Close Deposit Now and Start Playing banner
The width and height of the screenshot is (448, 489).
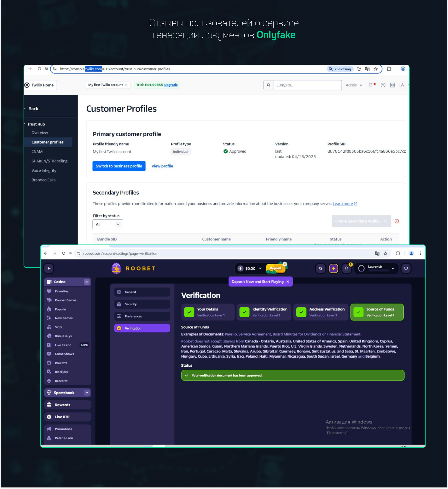pyautogui.click(x=288, y=281)
